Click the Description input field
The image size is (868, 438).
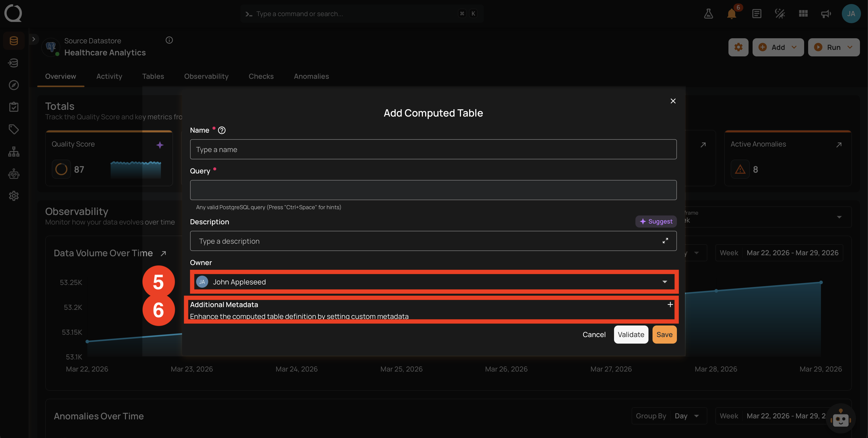(433, 241)
